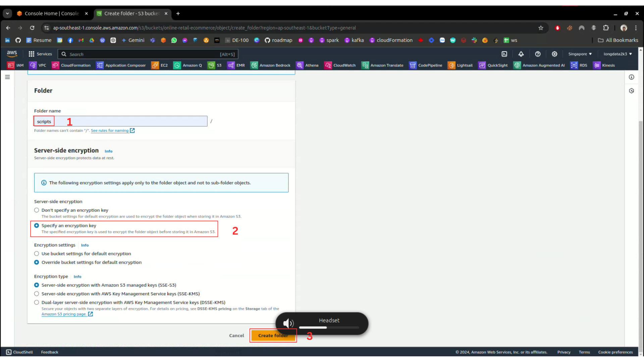Screen dimensions: 644x362
Task: Open the AWS console settings gear
Action: [x=554, y=54]
